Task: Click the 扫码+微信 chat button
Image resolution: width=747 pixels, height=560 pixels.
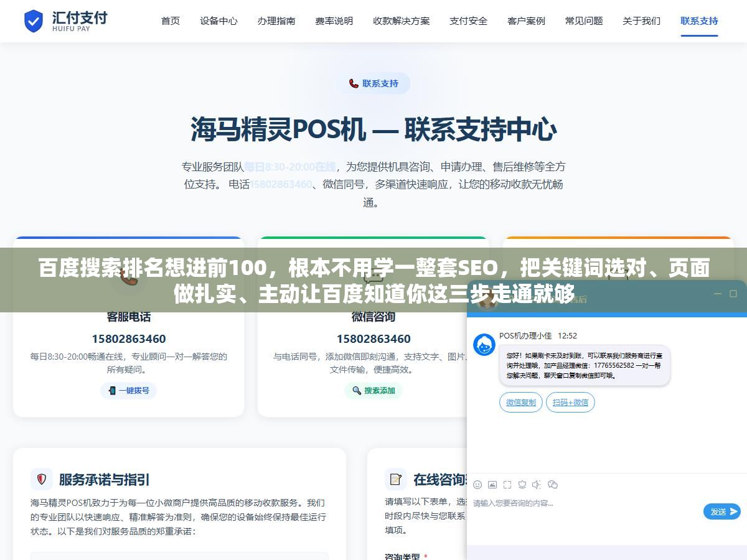Action: (571, 403)
